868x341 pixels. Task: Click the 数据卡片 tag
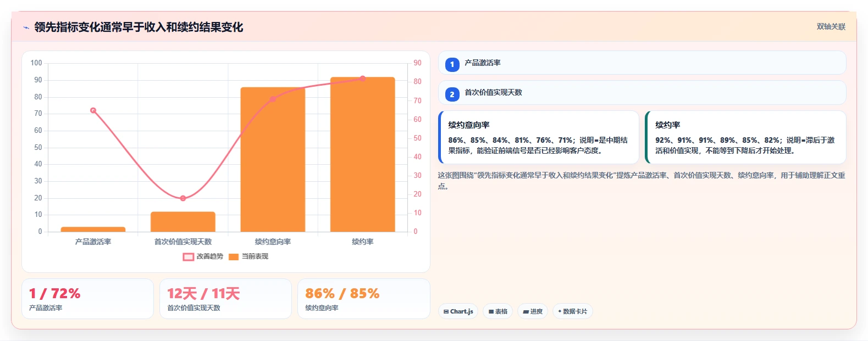pyautogui.click(x=572, y=311)
